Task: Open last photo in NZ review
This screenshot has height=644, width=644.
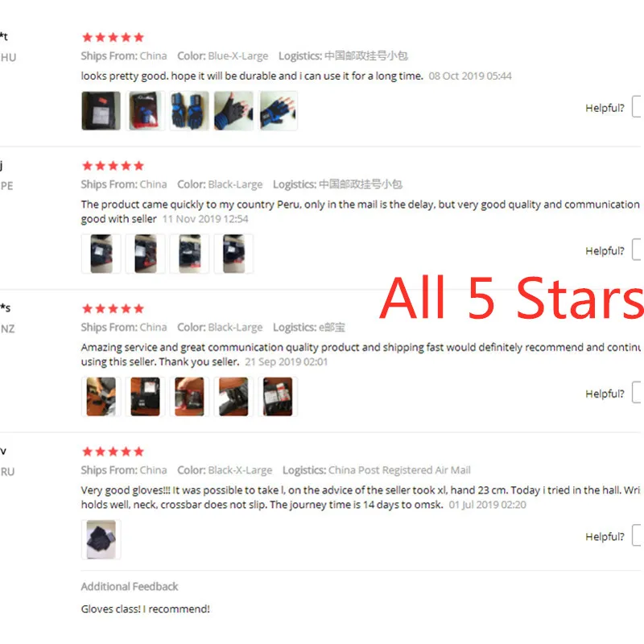Action: (278, 397)
